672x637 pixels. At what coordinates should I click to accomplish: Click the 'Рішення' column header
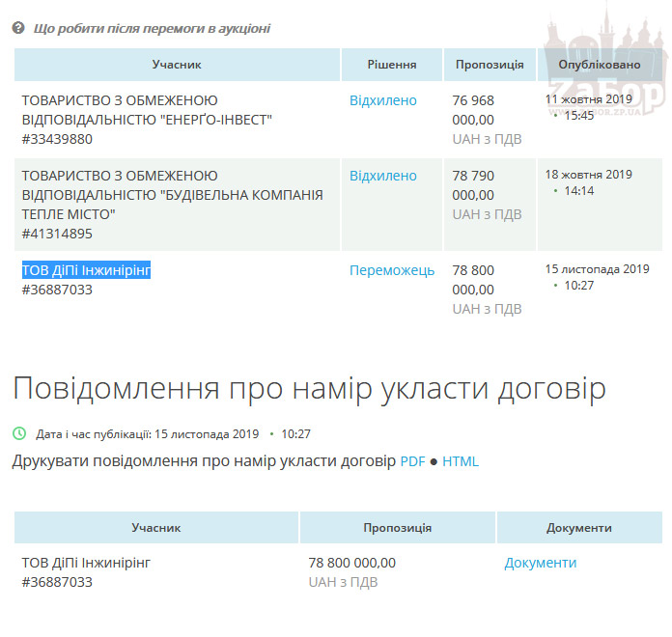[x=392, y=65]
